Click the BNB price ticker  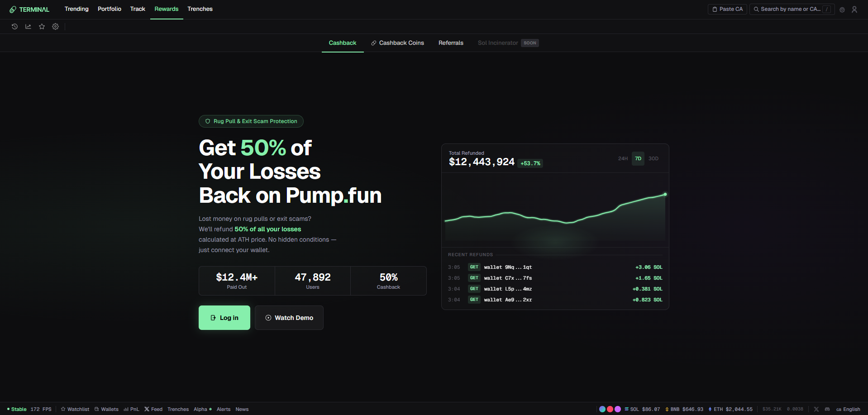[x=684, y=409]
